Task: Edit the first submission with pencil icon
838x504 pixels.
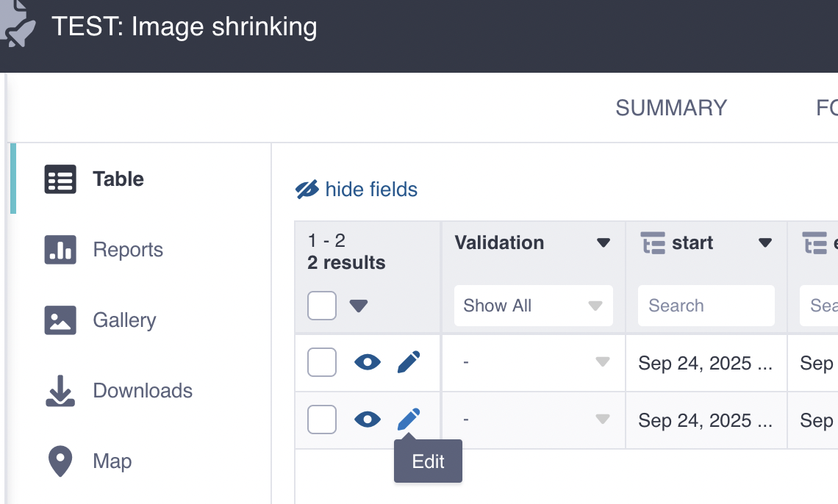Action: (409, 362)
